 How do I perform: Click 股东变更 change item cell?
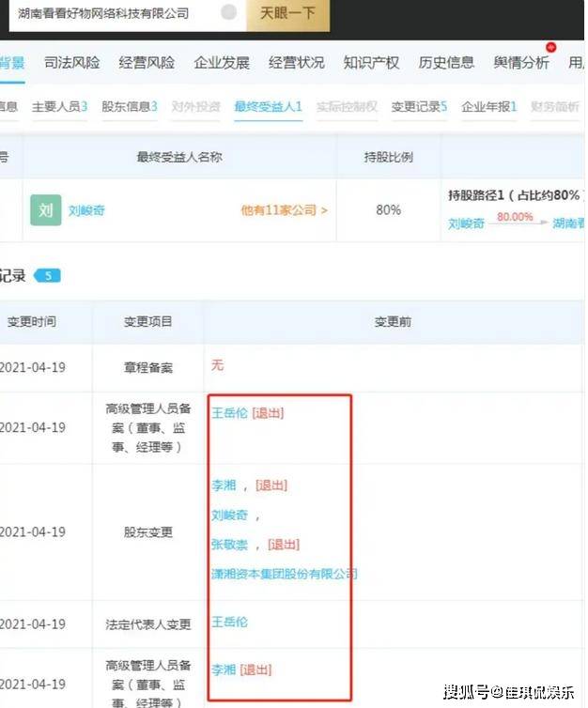(x=148, y=531)
